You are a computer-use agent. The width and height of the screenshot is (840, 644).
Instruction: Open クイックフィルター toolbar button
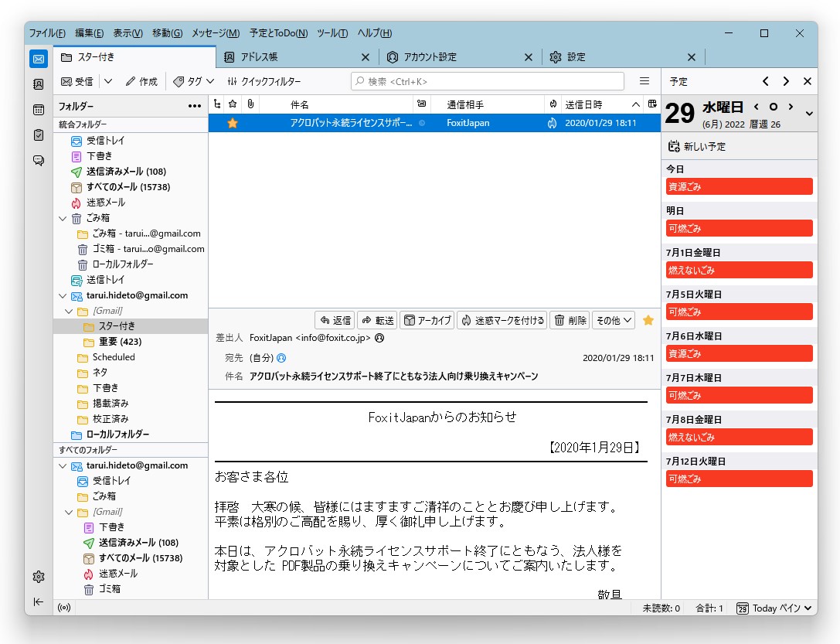(264, 81)
